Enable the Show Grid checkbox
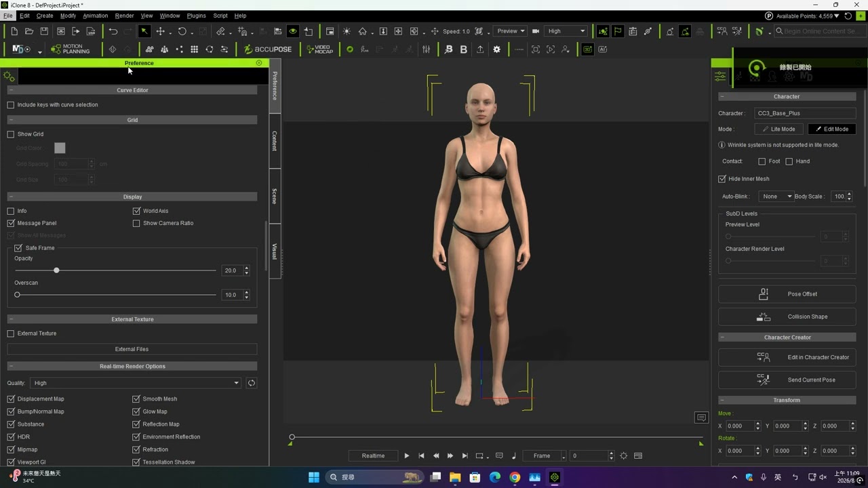Image resolution: width=868 pixels, height=488 pixels. pyautogui.click(x=11, y=134)
